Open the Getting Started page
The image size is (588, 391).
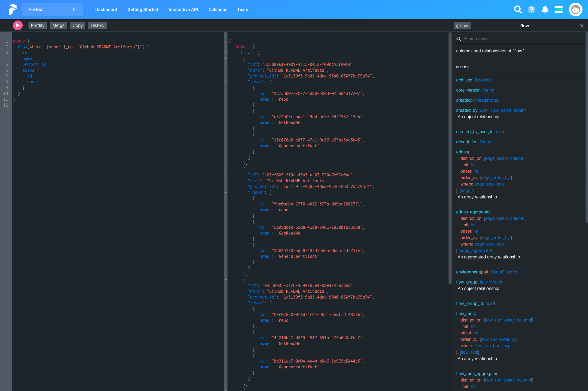click(x=143, y=9)
